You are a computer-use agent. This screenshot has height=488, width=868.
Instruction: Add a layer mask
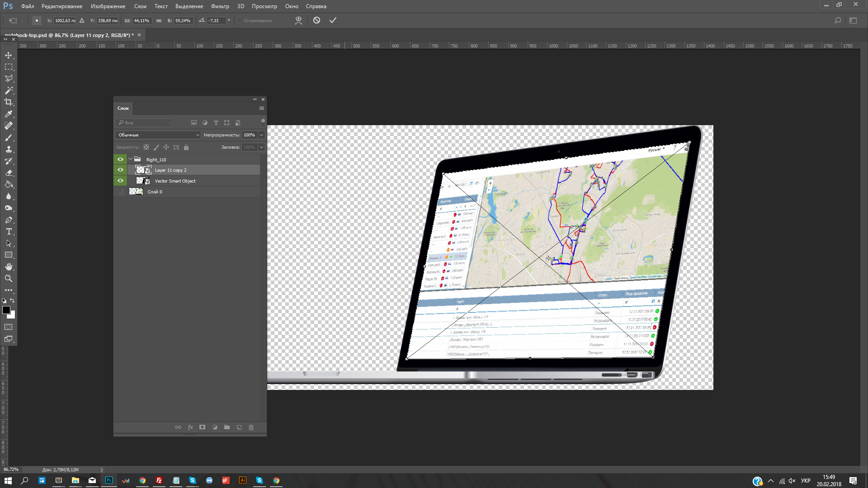pyautogui.click(x=202, y=427)
